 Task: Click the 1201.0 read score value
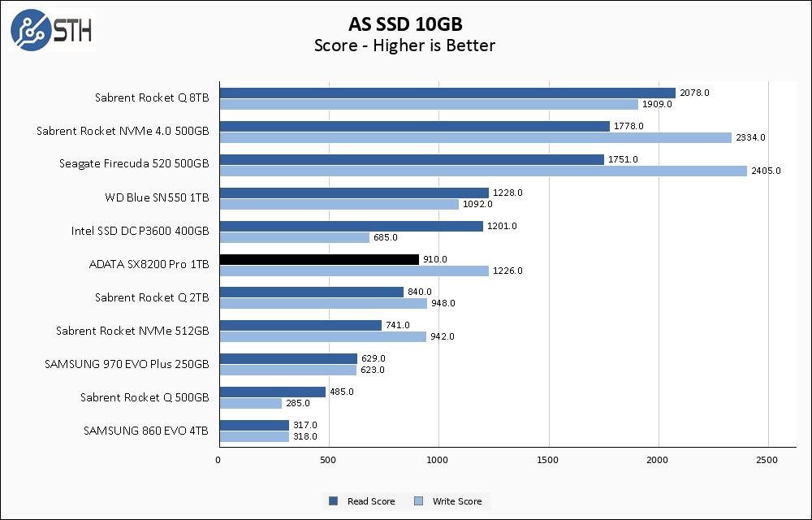coord(502,226)
